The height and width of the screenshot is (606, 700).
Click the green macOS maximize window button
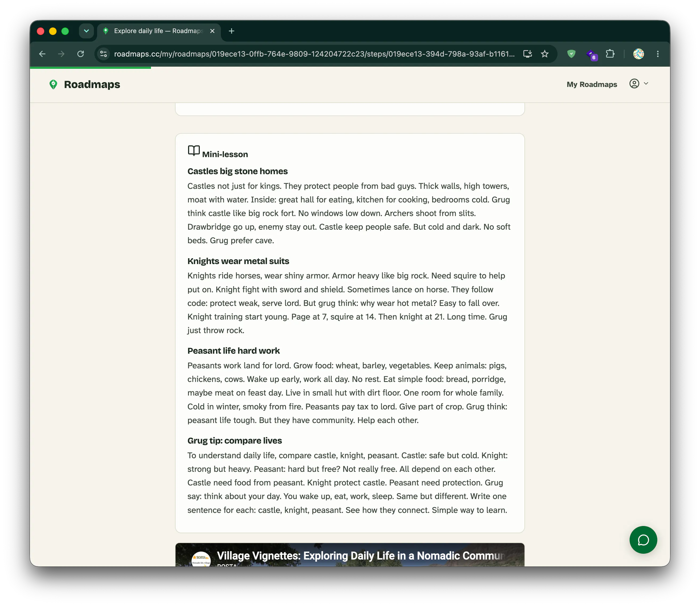pyautogui.click(x=65, y=31)
